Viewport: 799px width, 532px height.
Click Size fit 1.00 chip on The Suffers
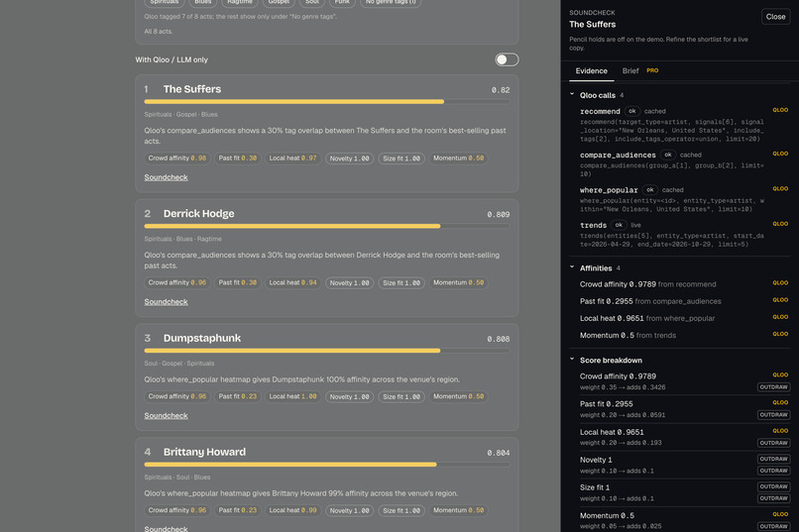click(401, 159)
